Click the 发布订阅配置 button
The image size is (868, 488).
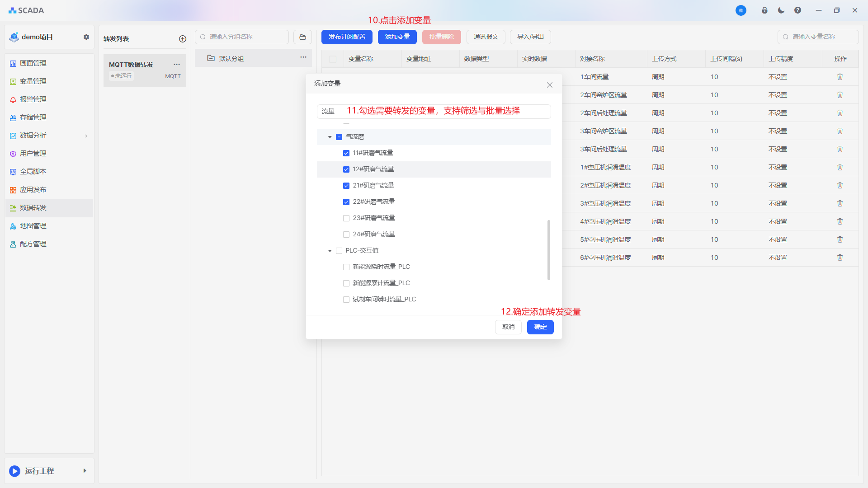pyautogui.click(x=347, y=37)
